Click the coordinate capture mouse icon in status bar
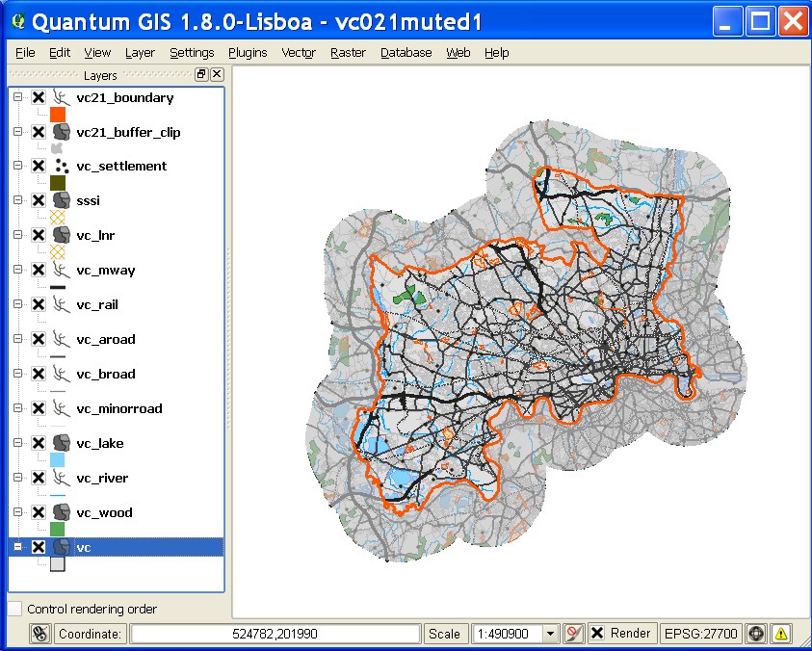Image resolution: width=812 pixels, height=651 pixels. point(39,634)
